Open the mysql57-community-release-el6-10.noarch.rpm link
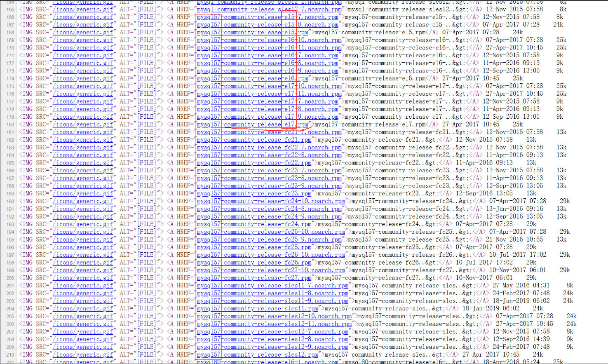This screenshot has height=364, width=608. [x=269, y=40]
